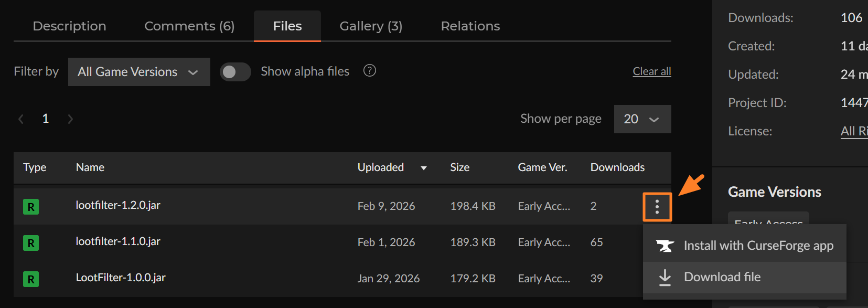Open the lootfilter-1.1.0.jar file link

[118, 241]
